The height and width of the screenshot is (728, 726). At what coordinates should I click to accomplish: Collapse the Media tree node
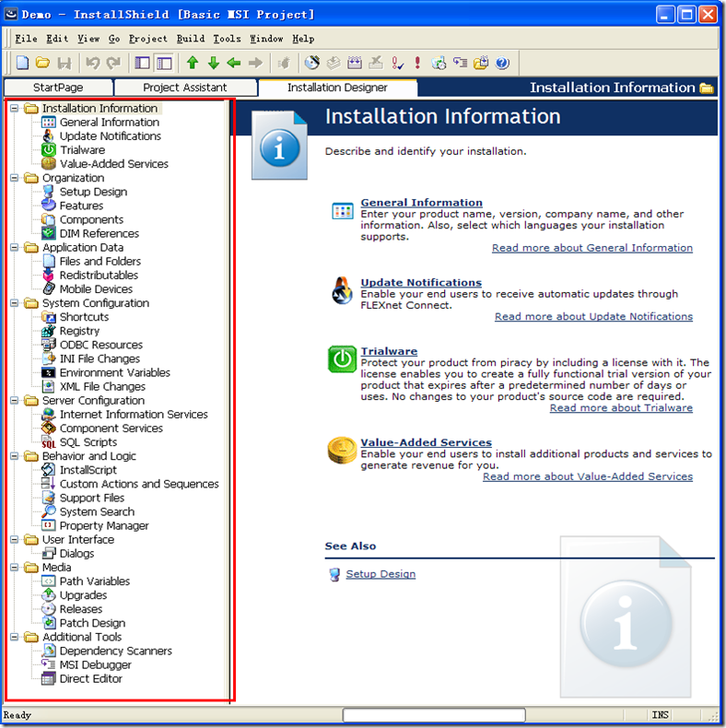[x=15, y=568]
